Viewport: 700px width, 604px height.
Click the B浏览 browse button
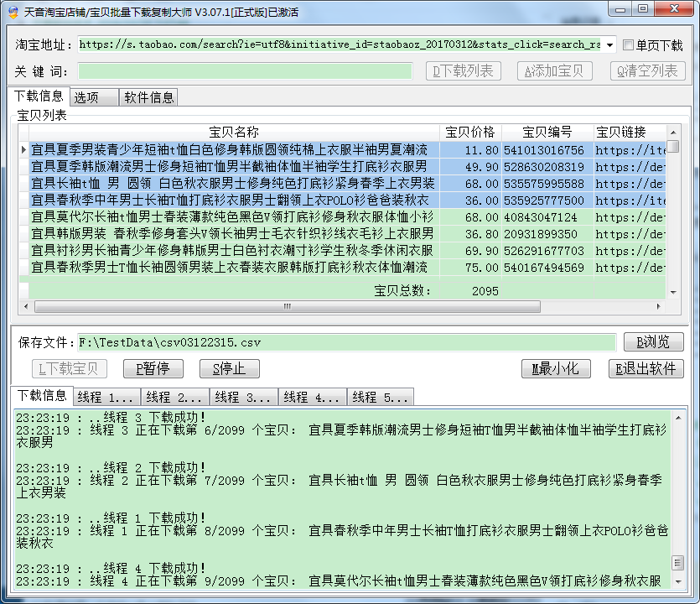click(654, 342)
